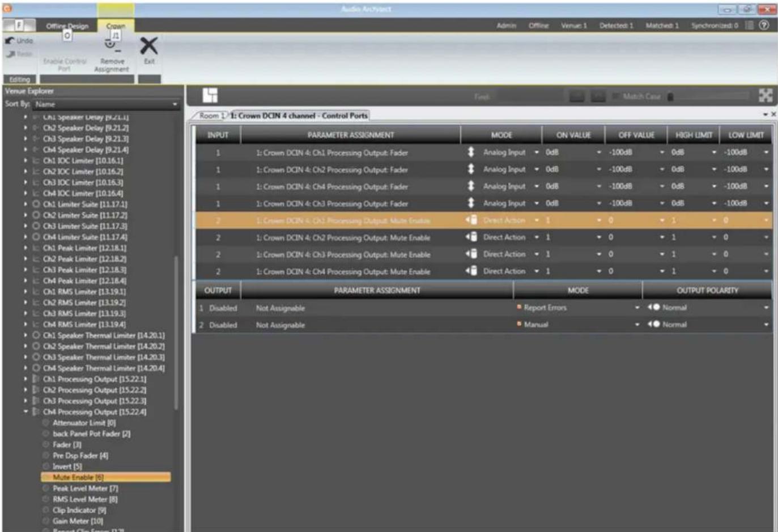
Task: Select Clip Indicator [9] in the tree
Action: (78, 510)
